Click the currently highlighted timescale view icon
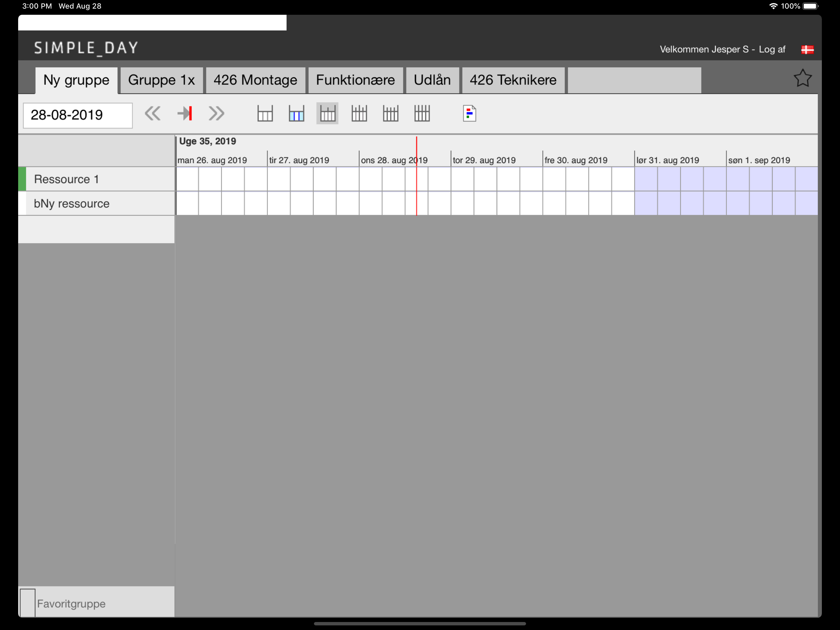Image resolution: width=840 pixels, height=630 pixels. pos(327,114)
